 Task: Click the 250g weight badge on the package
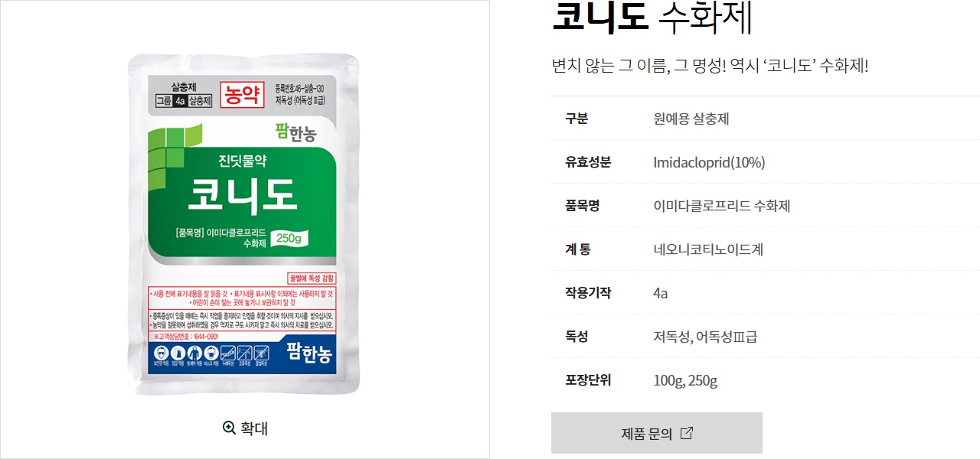tap(289, 239)
